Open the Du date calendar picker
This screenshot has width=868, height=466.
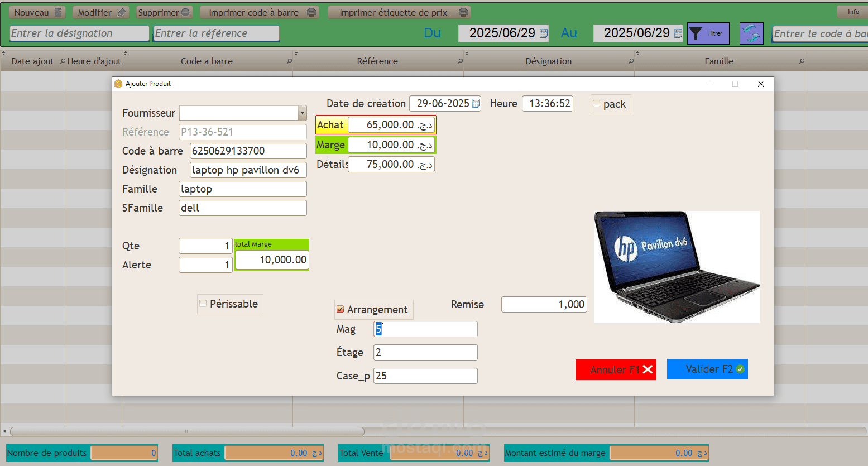(544, 33)
